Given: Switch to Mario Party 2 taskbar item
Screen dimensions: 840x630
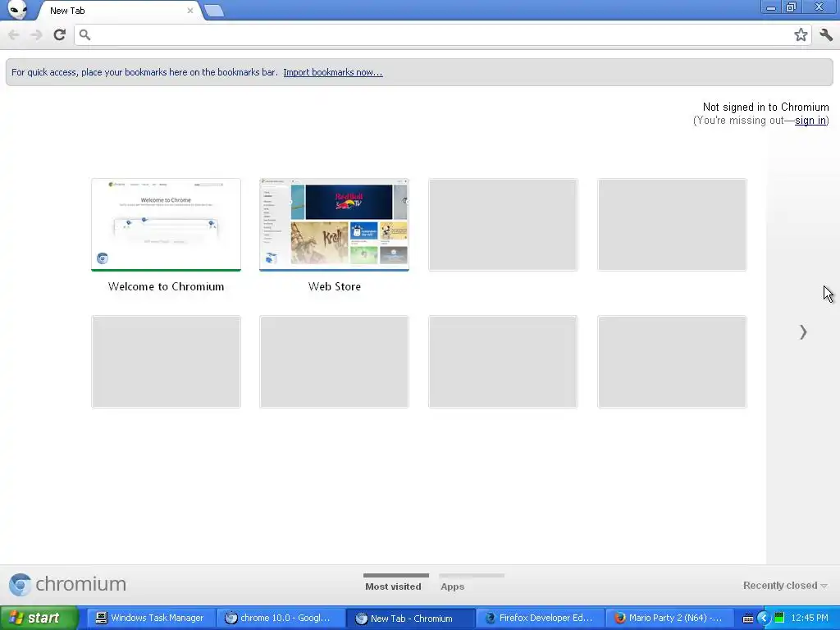Looking at the screenshot, I should (669, 618).
